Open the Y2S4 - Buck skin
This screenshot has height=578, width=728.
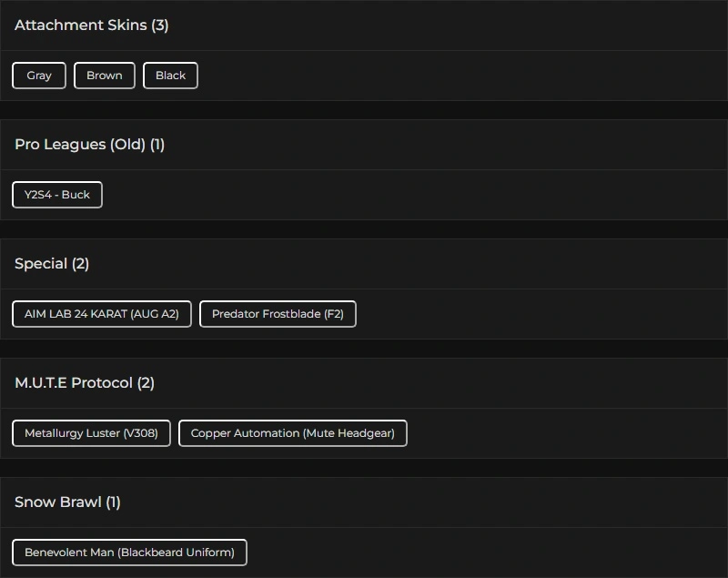coord(57,195)
